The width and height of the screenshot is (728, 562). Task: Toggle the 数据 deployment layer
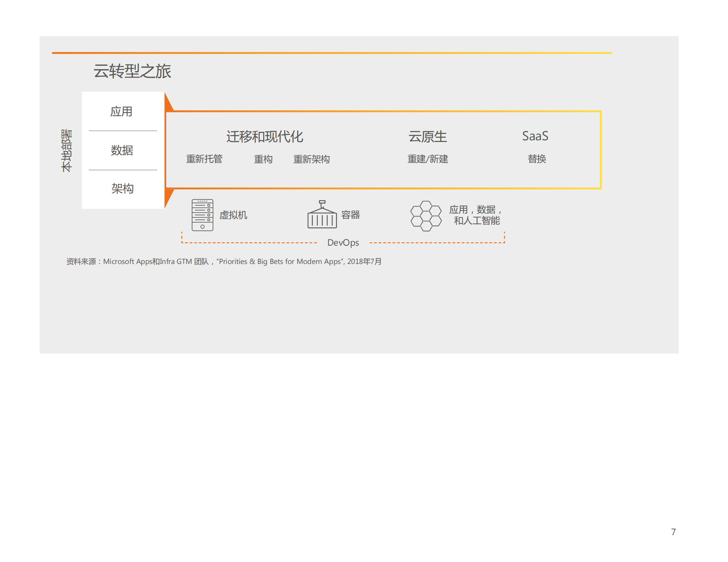pos(122,151)
